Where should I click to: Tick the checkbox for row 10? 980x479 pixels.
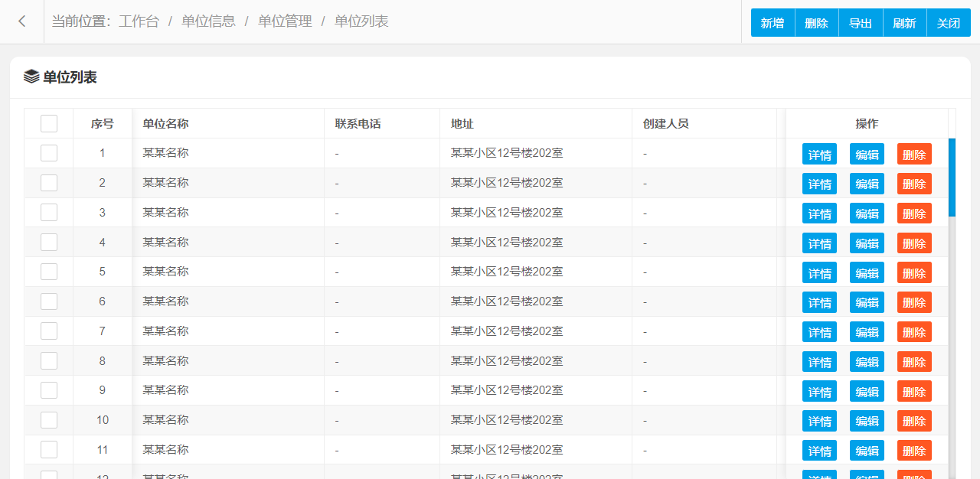pyautogui.click(x=49, y=420)
